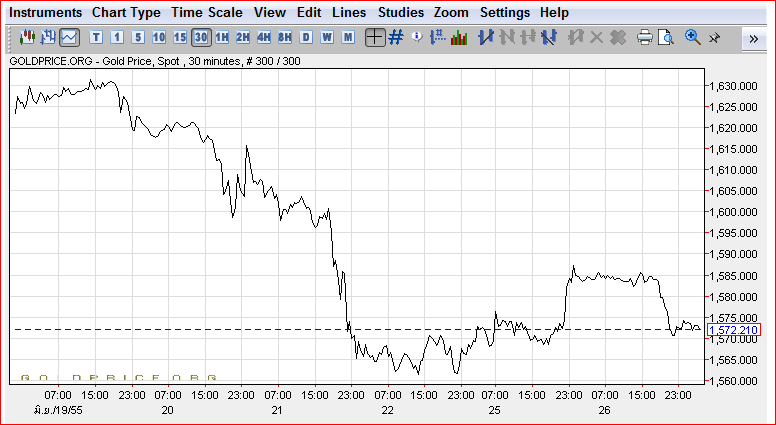776x425 pixels.
Task: Switch to weekly (W) time scale
Action: 327,37
